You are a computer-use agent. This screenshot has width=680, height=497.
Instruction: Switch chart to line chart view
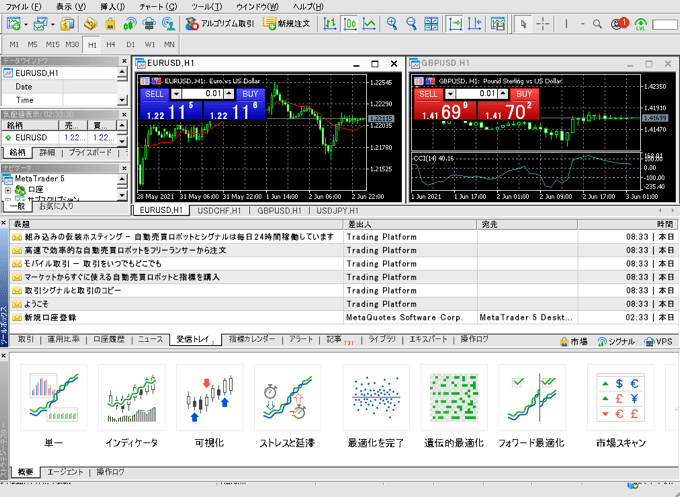pyautogui.click(x=369, y=24)
